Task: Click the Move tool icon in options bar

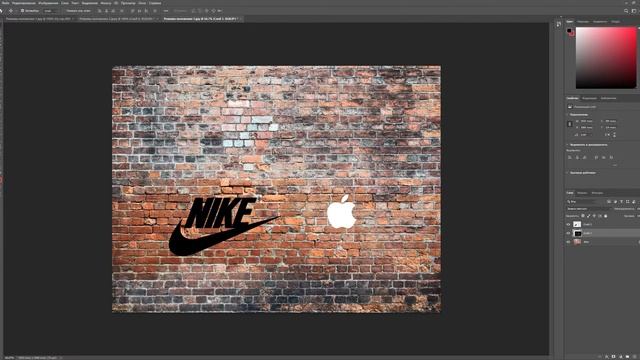Action: (x=11, y=11)
